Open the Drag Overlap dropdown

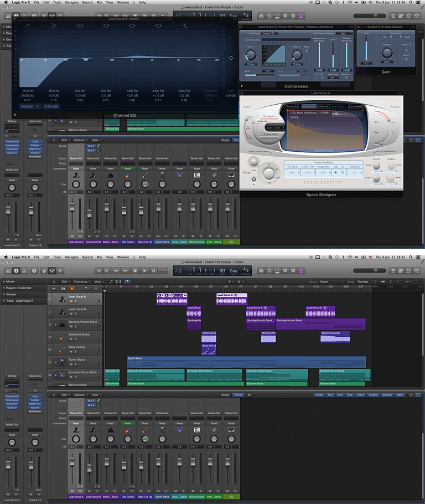point(366,281)
